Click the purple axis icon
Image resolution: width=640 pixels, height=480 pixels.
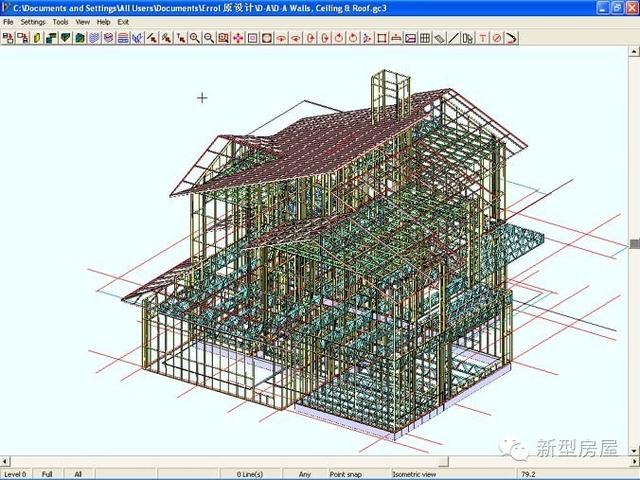pos(367,38)
